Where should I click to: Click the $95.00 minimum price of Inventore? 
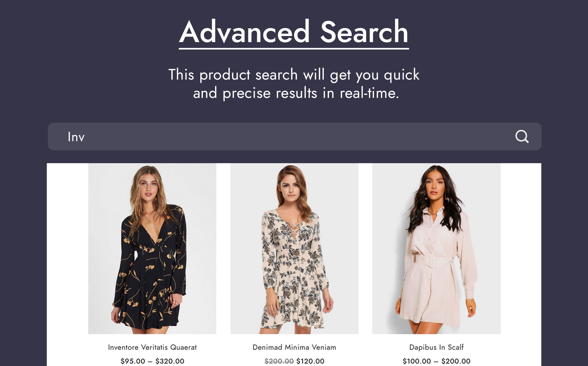click(133, 361)
